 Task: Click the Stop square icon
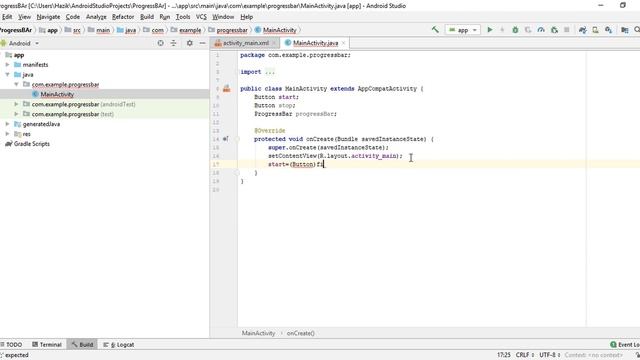click(567, 30)
